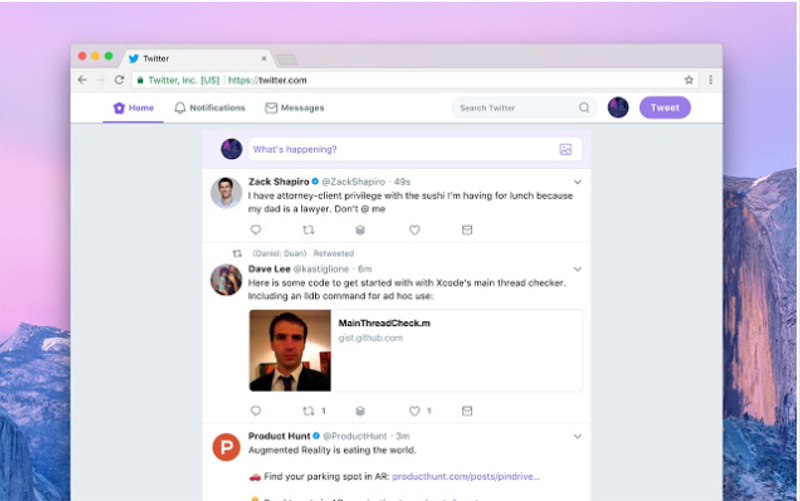Open the MainThreadCheck.m gist thumbnail
This screenshot has width=800, height=501.
[x=290, y=350]
